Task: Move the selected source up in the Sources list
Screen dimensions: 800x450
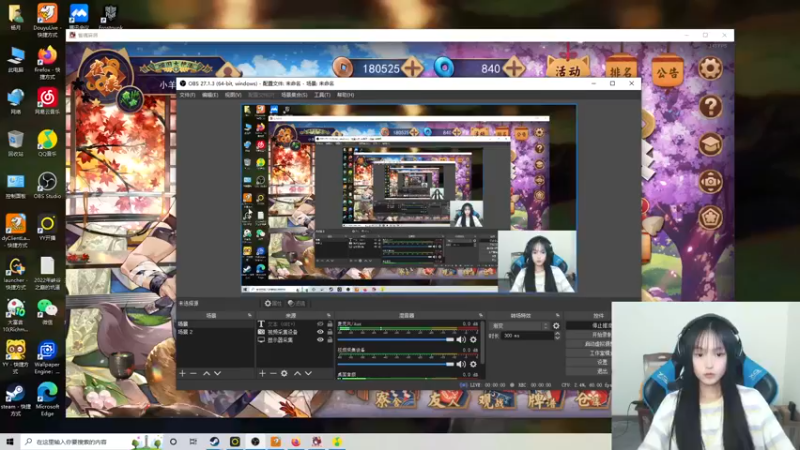Action: point(297,373)
